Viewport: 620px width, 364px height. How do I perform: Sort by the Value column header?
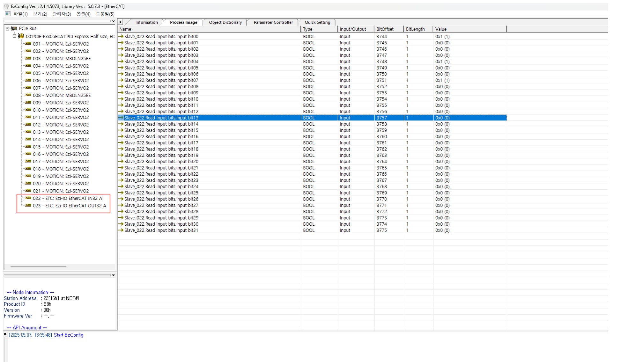470,29
